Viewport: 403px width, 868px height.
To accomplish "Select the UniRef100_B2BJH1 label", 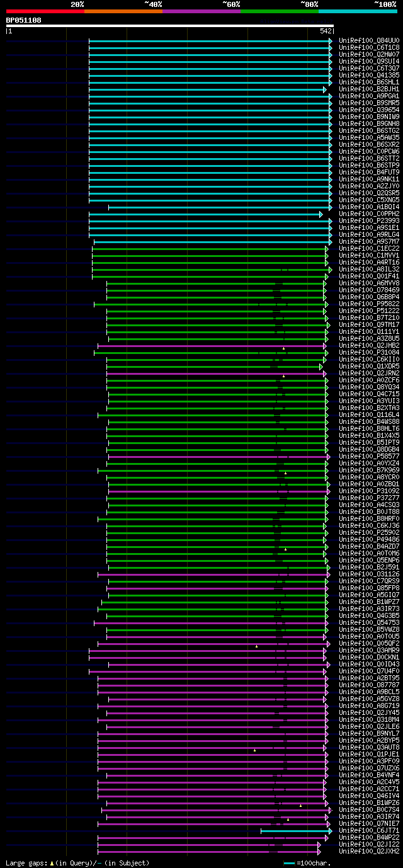I will click(x=369, y=89).
